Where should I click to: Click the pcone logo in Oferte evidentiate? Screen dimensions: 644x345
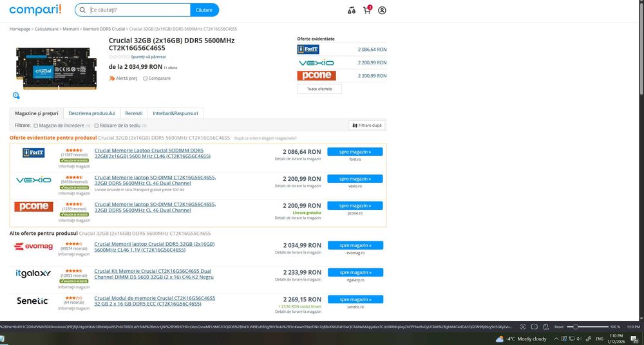click(316, 75)
